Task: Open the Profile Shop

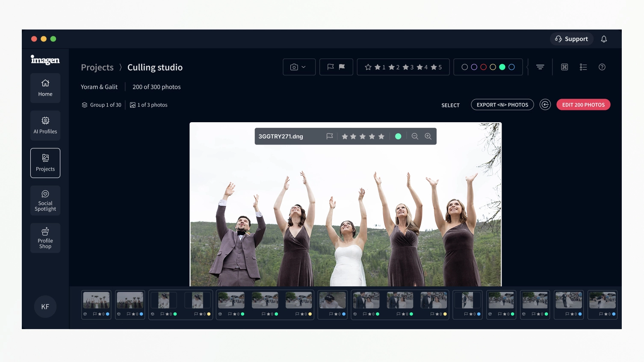Action: [45, 238]
